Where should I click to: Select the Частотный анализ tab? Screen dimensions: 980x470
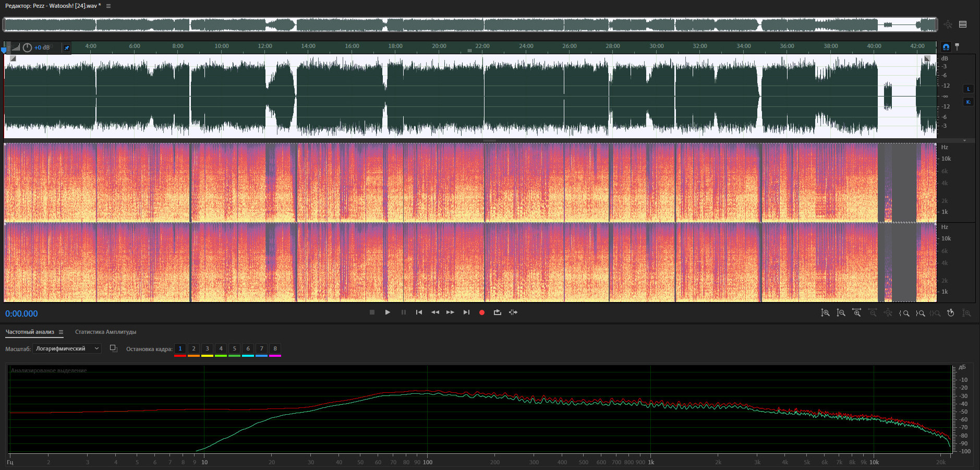30,332
